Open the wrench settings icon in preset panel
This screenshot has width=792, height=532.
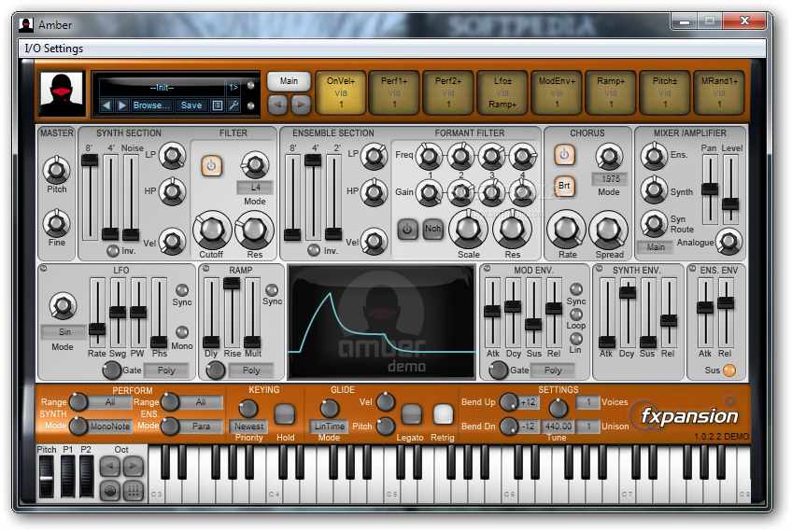click(233, 105)
